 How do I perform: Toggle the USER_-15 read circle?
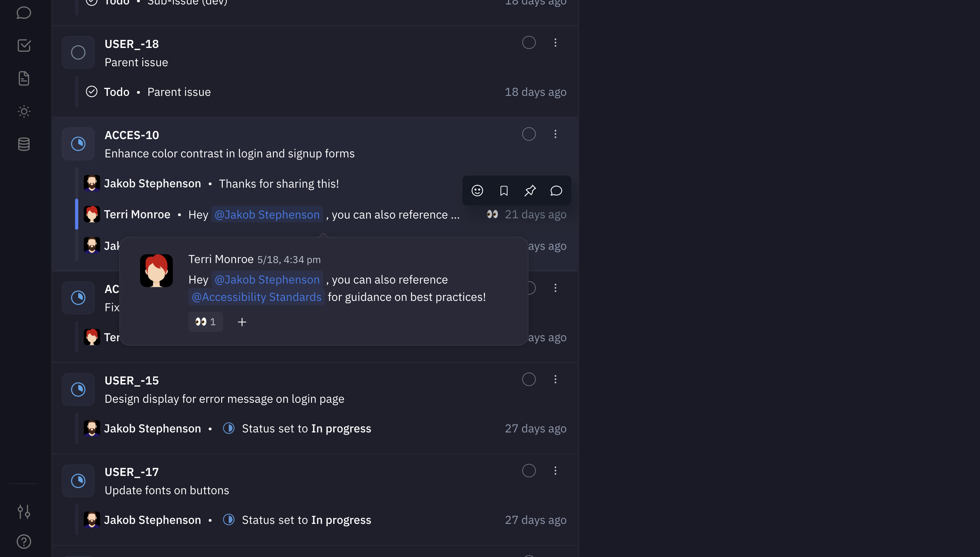click(x=529, y=379)
